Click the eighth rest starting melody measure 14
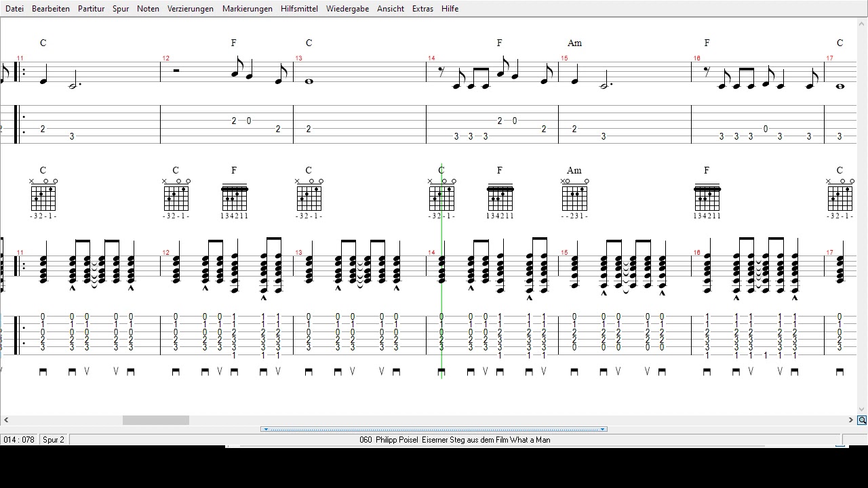Image resolution: width=868 pixels, height=488 pixels. click(x=443, y=71)
